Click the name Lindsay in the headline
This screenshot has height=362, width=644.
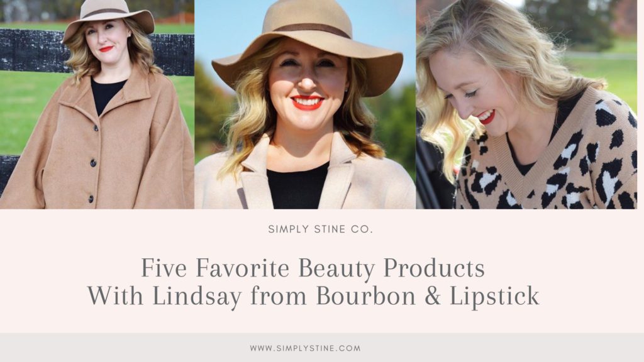(x=197, y=297)
